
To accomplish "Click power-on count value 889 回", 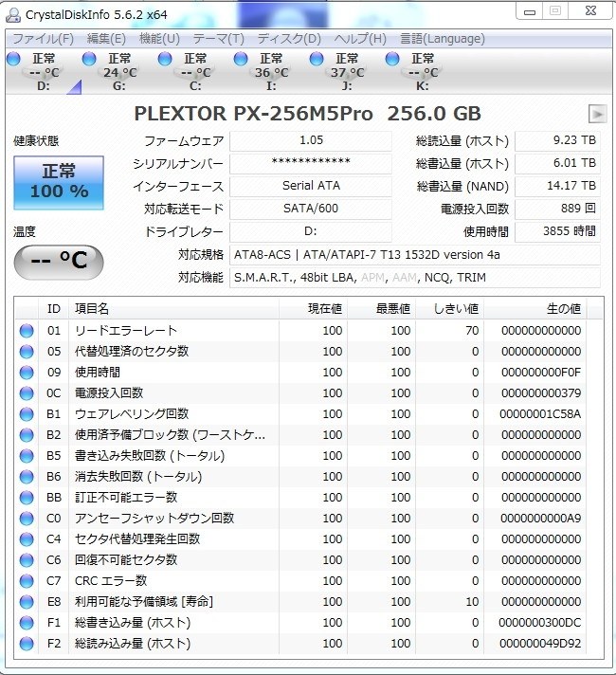I will (557, 209).
